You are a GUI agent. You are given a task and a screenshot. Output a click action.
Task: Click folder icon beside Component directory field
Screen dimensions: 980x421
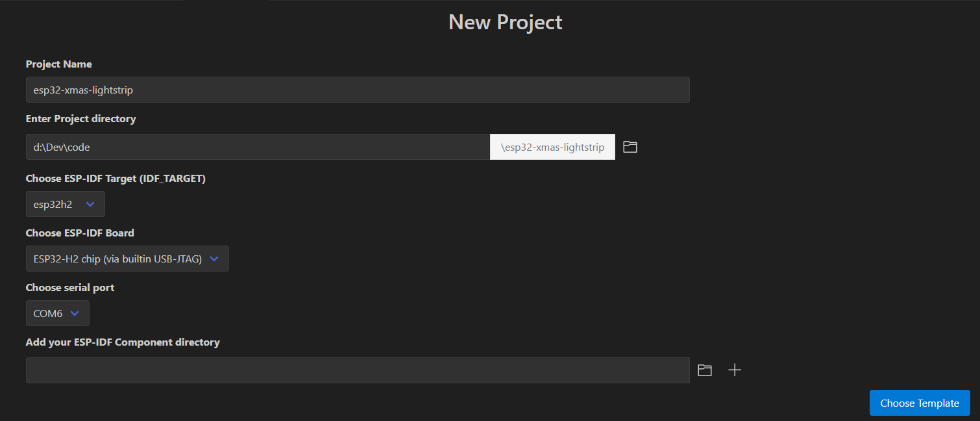[704, 370]
